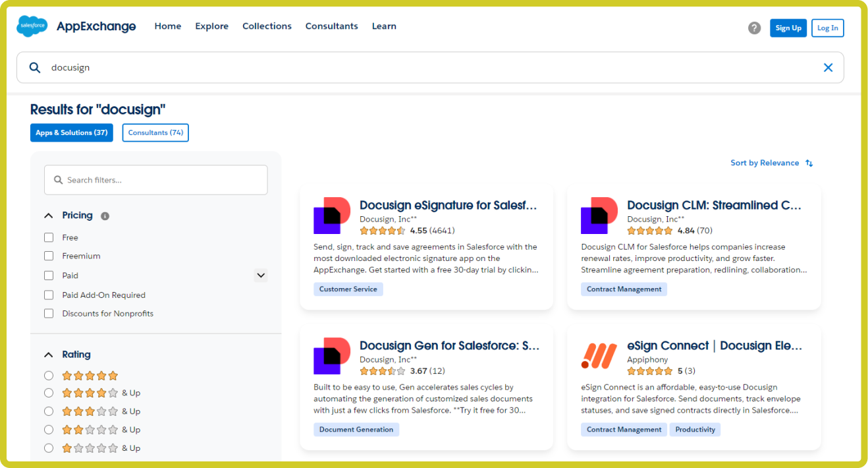868x468 pixels.
Task: Click the AppExchange wordmark
Action: pos(96,26)
